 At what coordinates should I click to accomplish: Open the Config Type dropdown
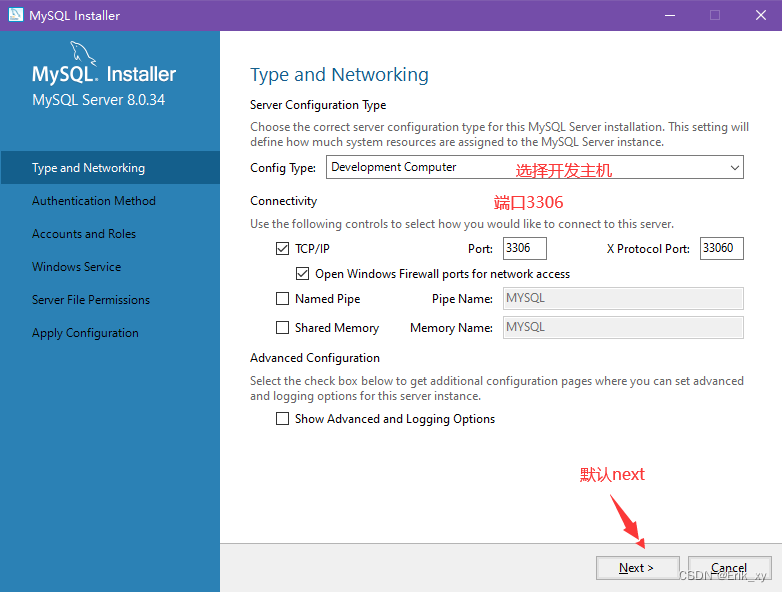[535, 167]
